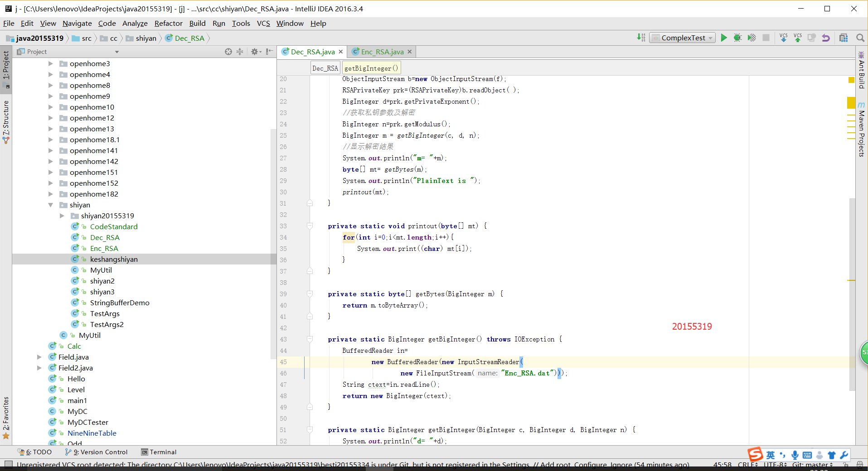
Task: Fold the printout method at line 33
Action: point(310,226)
